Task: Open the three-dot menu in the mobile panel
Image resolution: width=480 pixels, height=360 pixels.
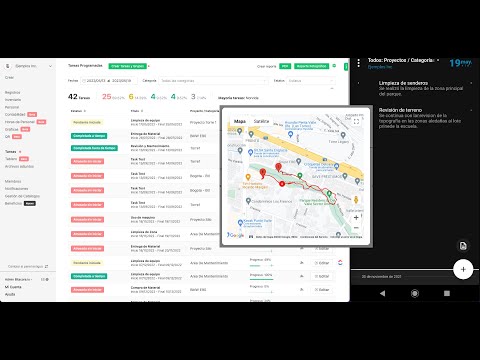Action: click(358, 63)
